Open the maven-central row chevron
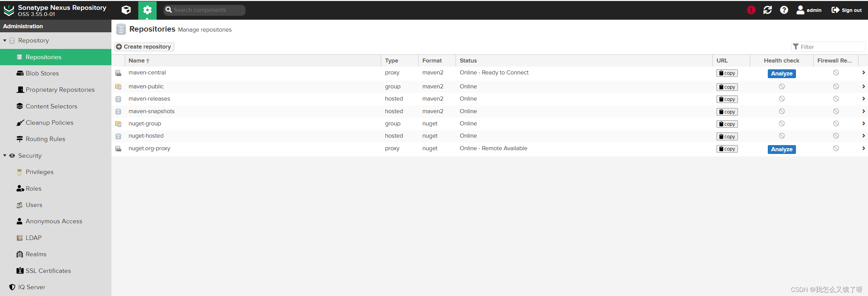 point(863,73)
